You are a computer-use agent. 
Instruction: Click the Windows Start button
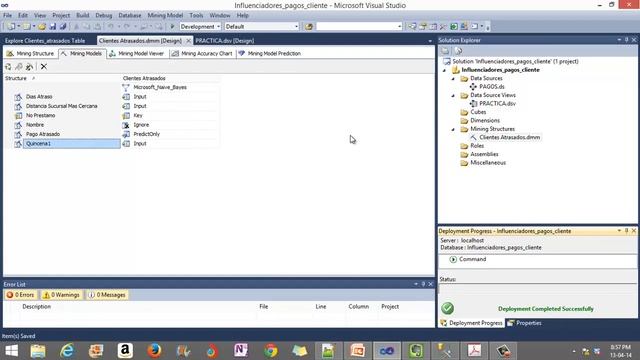pyautogui.click(x=11, y=351)
